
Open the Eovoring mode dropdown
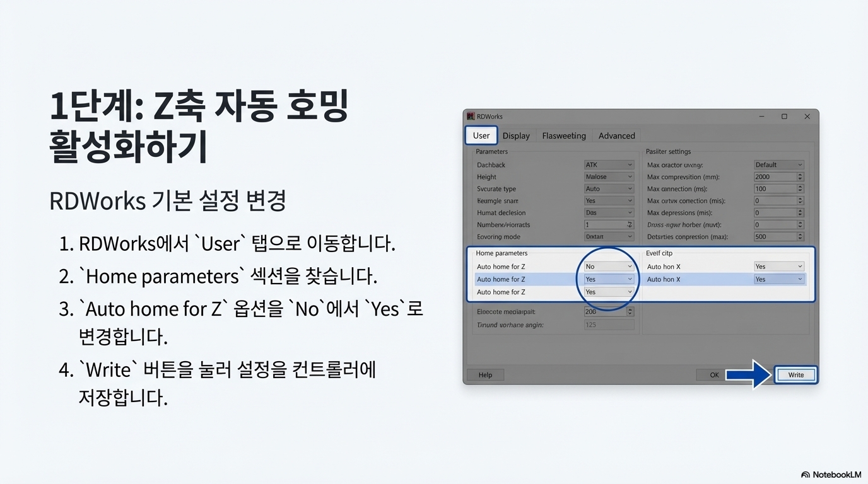(x=609, y=236)
